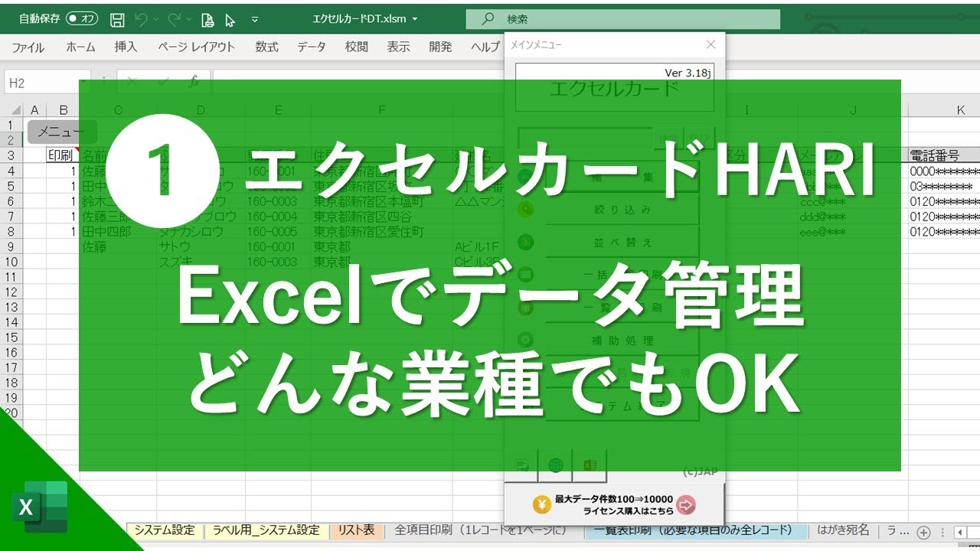This screenshot has height=551, width=980.
Task: Select column A header
Action: pyautogui.click(x=34, y=110)
